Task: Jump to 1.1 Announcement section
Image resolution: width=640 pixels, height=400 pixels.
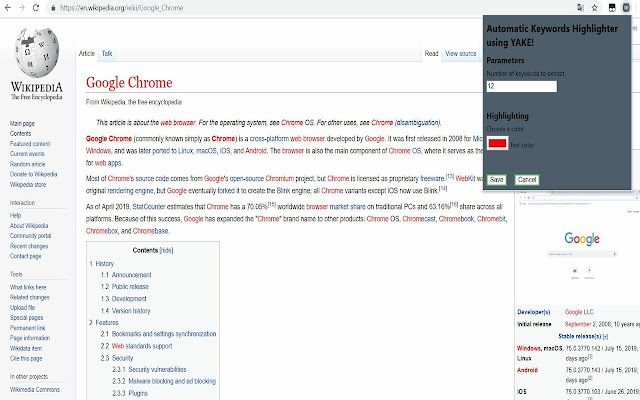Action: point(126,275)
